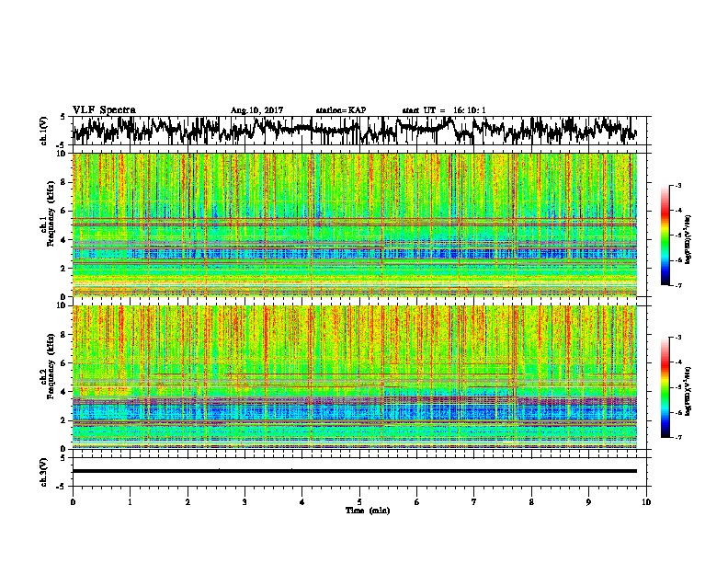Screen dimensions: 728x563
Task: Click the ch.1 waveform voltage trace panel
Action: (359, 131)
